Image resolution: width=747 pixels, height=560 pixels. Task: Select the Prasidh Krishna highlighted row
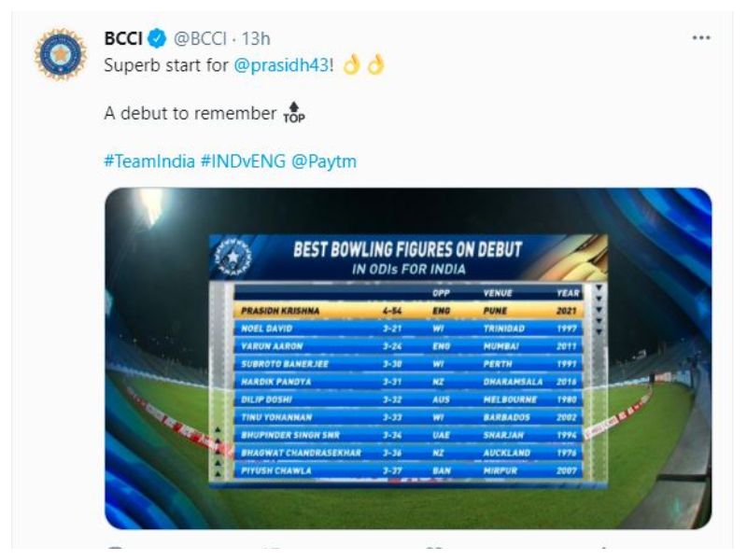coord(408,311)
